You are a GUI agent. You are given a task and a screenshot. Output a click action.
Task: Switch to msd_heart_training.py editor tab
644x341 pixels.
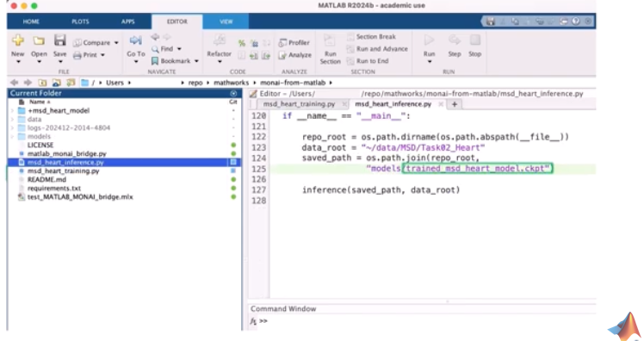point(299,104)
